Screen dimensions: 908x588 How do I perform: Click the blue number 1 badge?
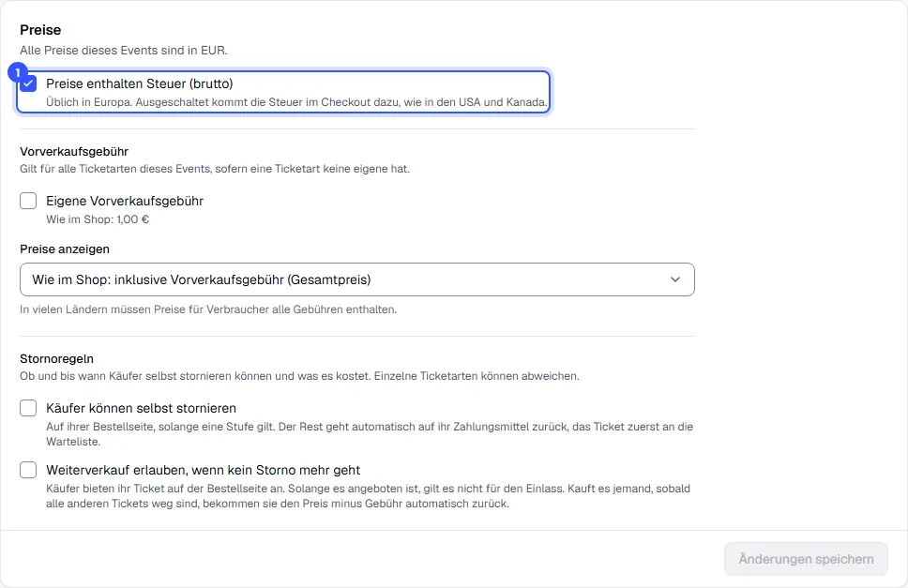[x=18, y=72]
